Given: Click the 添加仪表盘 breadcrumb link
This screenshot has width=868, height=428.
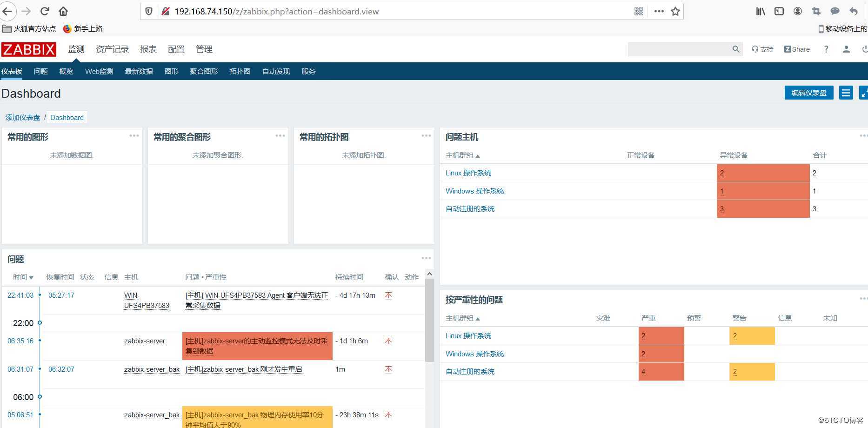Looking at the screenshot, I should tap(23, 118).
